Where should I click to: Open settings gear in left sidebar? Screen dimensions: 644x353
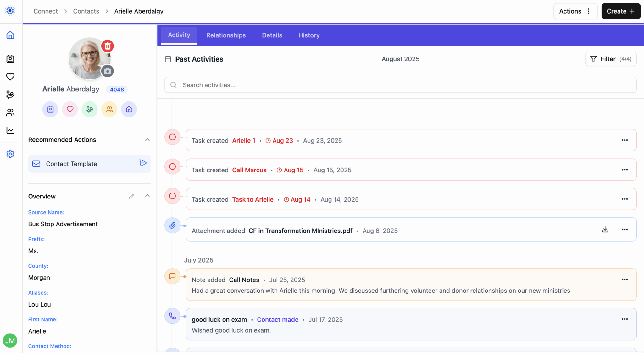(x=10, y=154)
